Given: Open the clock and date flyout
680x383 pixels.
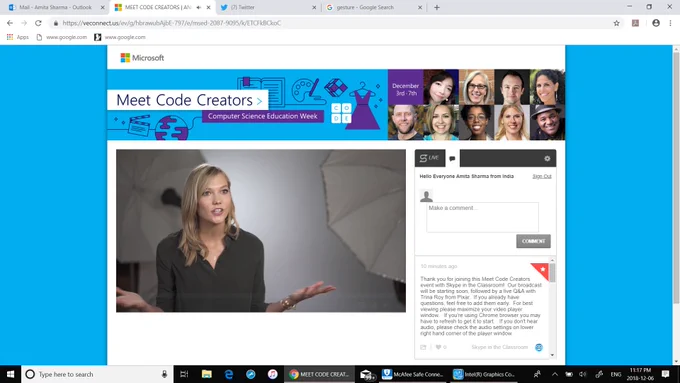Looking at the screenshot, I should point(640,374).
